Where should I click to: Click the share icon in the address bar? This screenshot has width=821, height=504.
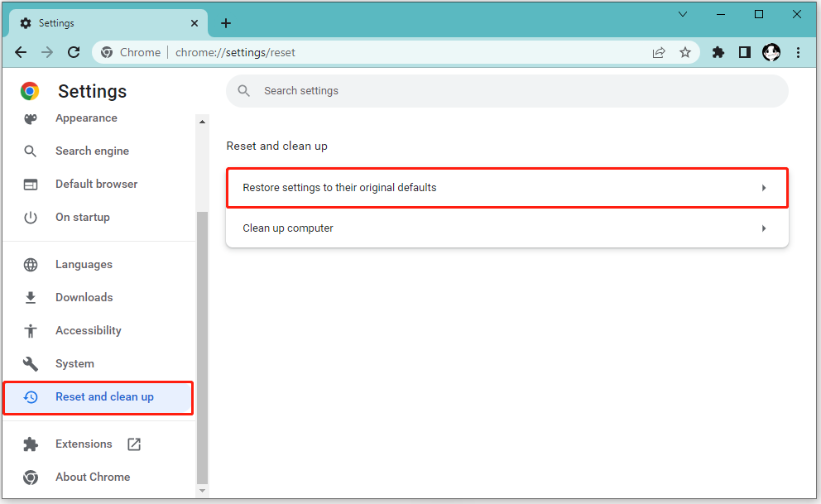coord(658,52)
